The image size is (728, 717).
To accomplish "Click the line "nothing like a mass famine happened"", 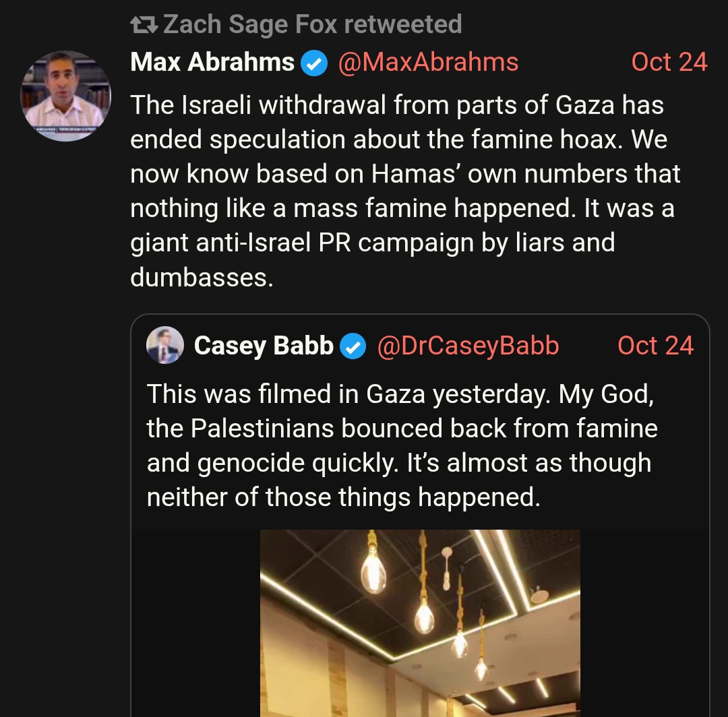I will pos(402,208).
